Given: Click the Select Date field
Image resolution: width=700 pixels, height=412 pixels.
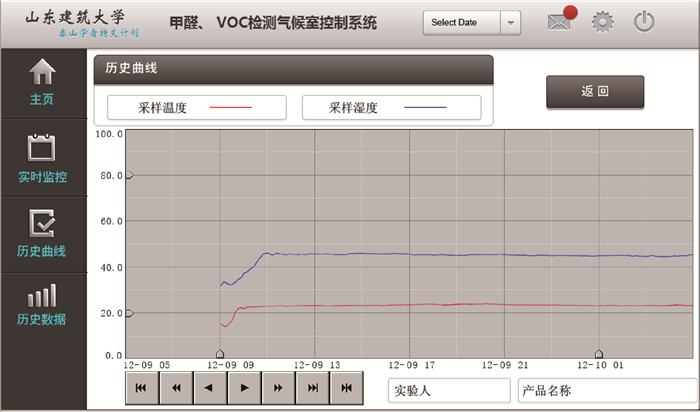Looking at the screenshot, I should point(460,22).
